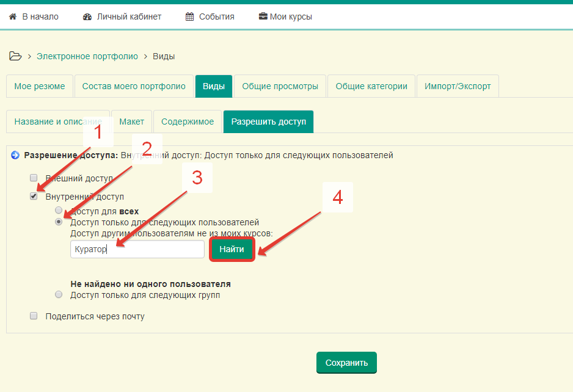Click the user search field containing Куратор
This screenshot has width=573, height=392.
137,249
